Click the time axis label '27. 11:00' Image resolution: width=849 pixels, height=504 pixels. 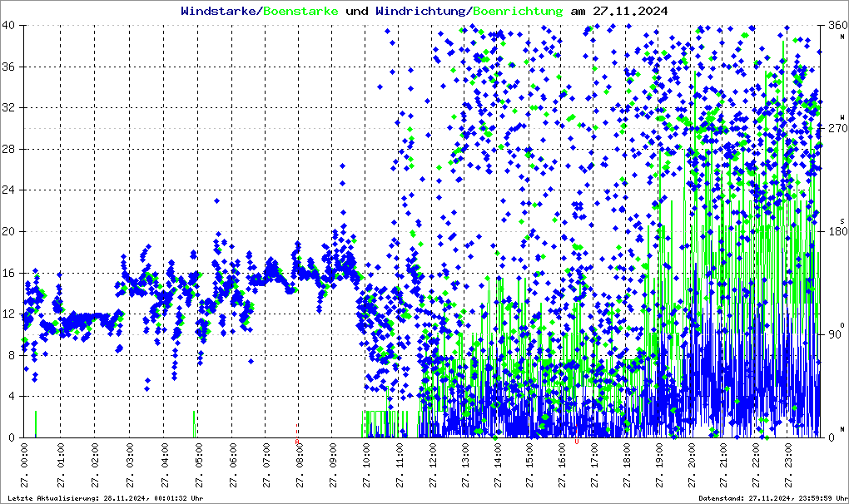tap(399, 466)
